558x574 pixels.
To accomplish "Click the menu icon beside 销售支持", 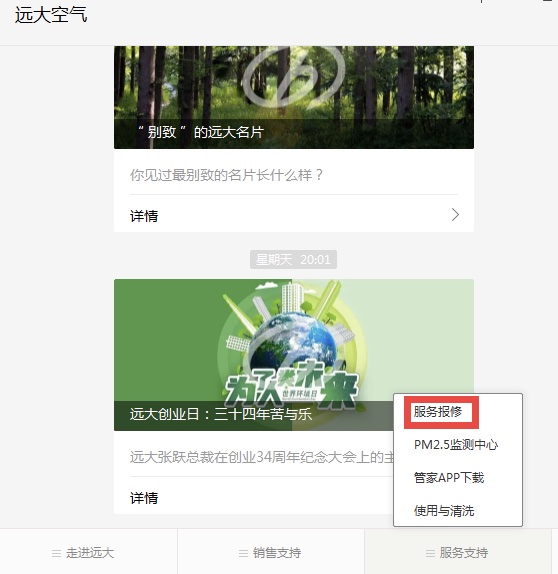I will [243, 553].
